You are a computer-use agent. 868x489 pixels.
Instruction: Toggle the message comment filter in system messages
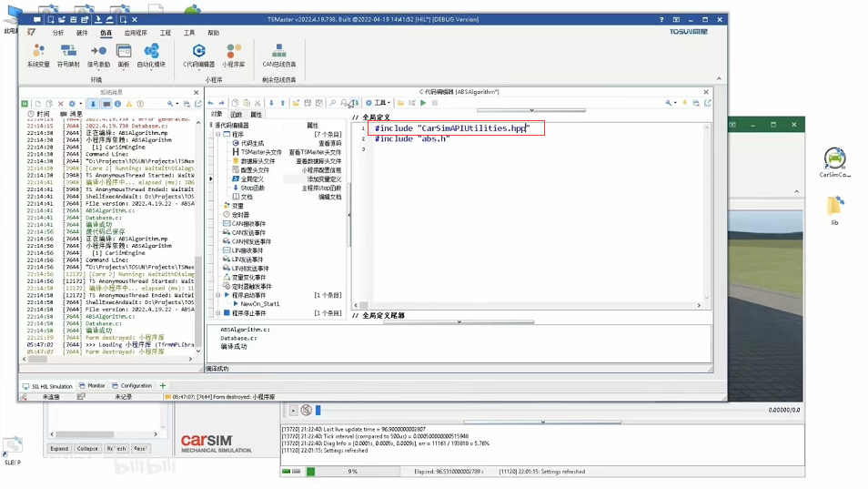[x=106, y=104]
